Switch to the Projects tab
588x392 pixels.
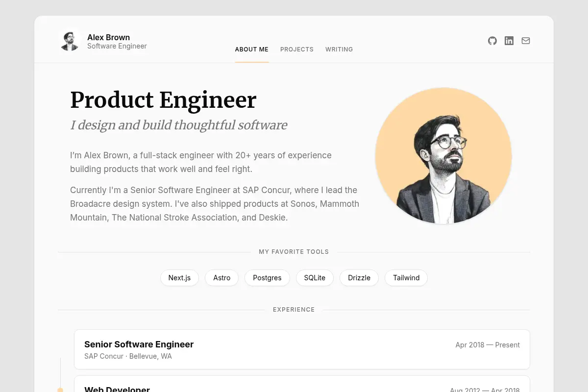(297, 49)
